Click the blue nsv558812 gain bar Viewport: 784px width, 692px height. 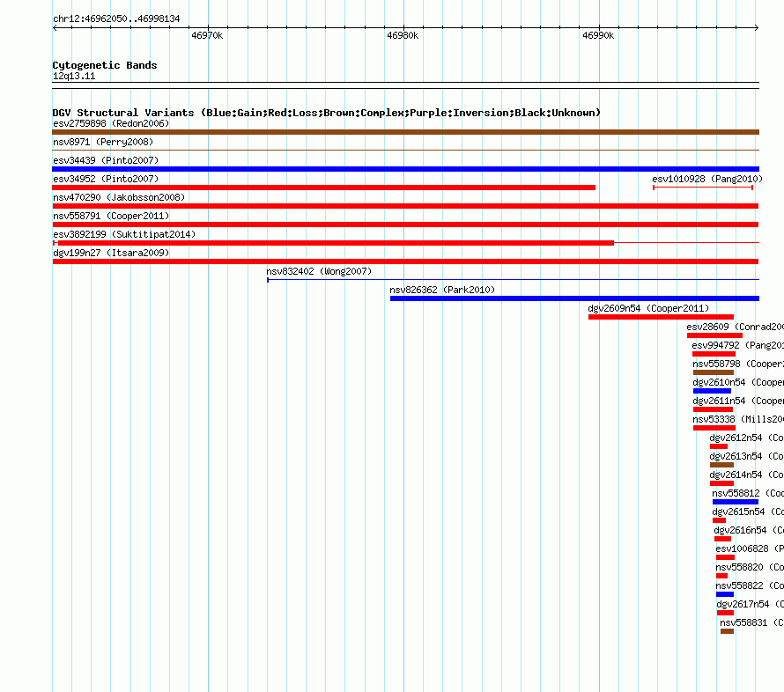click(x=736, y=502)
